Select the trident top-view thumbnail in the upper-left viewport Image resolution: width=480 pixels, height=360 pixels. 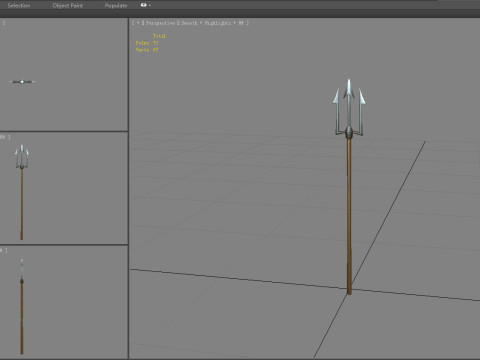pyautogui.click(x=22, y=82)
